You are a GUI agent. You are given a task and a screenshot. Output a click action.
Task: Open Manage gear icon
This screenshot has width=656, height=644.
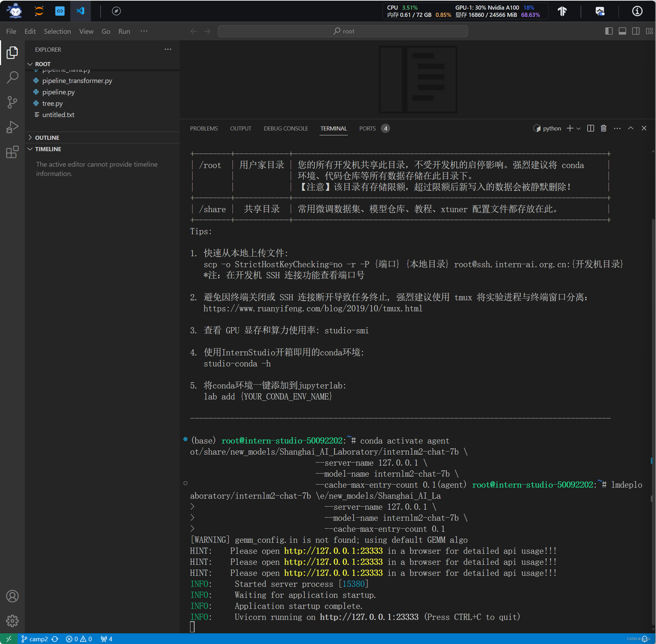pos(12,621)
